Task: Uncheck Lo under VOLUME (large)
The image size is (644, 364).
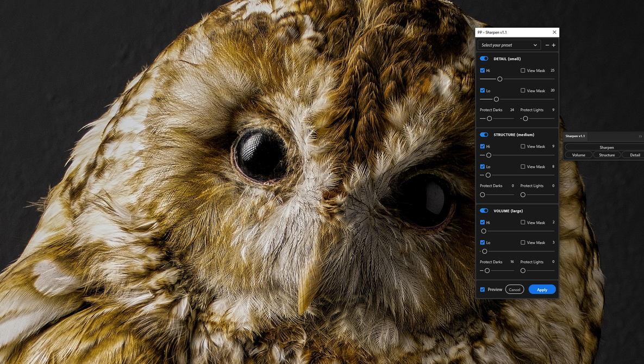Action: point(482,242)
